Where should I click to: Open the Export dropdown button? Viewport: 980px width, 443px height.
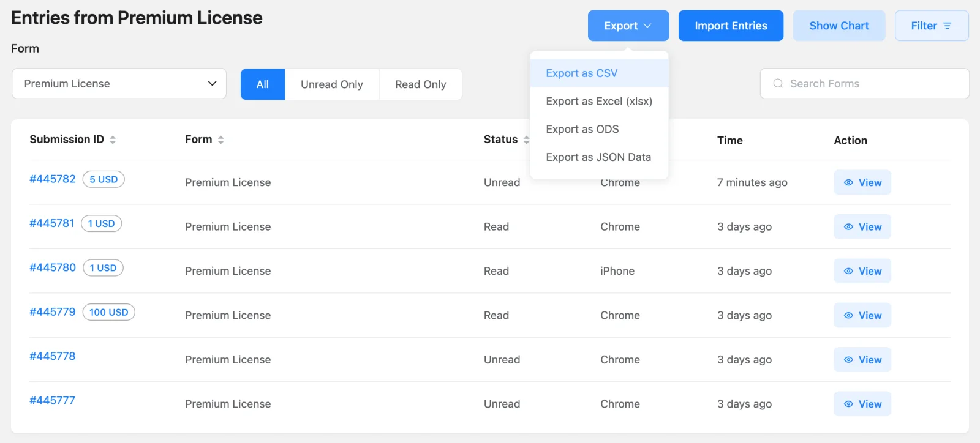(x=628, y=26)
